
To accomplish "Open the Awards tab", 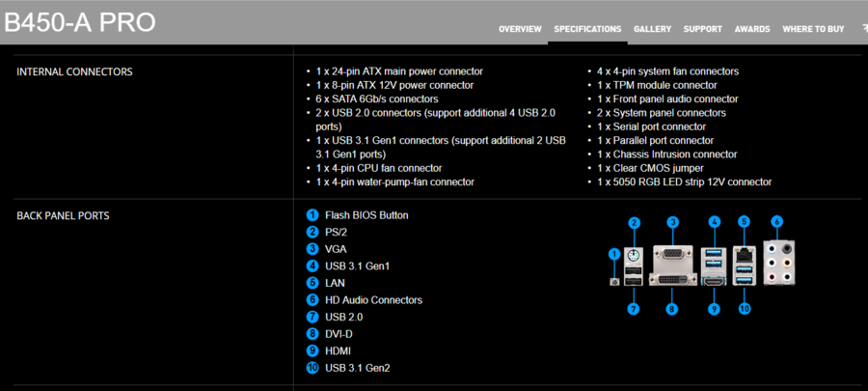I will (752, 29).
